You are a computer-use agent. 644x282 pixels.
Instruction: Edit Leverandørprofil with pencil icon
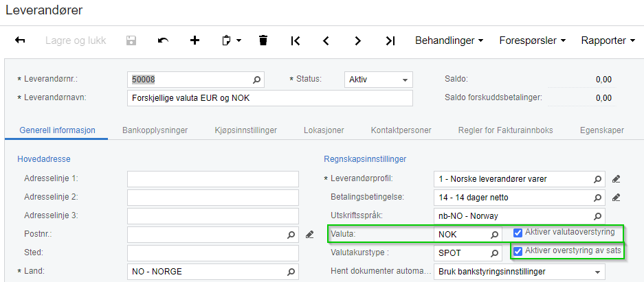point(616,179)
